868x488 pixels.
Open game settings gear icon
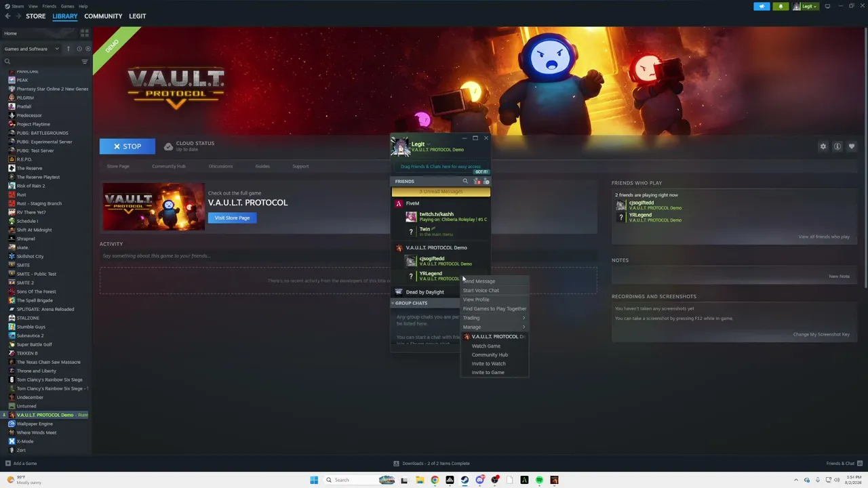pos(823,146)
